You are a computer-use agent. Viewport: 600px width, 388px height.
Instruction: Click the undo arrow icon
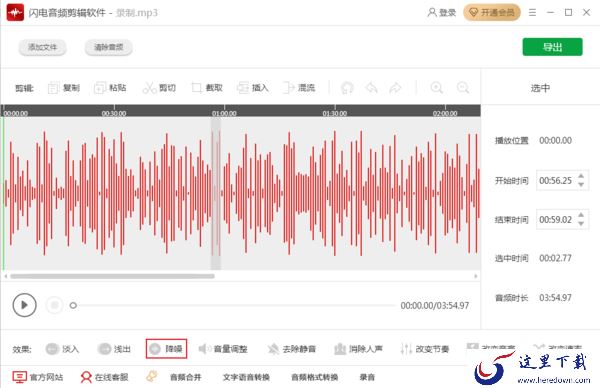(x=371, y=88)
